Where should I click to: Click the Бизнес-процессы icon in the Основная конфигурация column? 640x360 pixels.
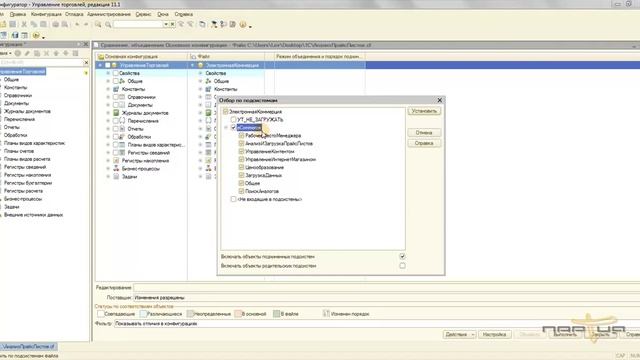click(x=116, y=169)
